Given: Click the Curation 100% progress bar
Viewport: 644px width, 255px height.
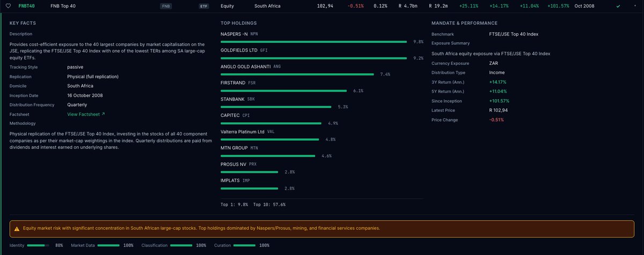Looking at the screenshot, I should click(x=244, y=245).
